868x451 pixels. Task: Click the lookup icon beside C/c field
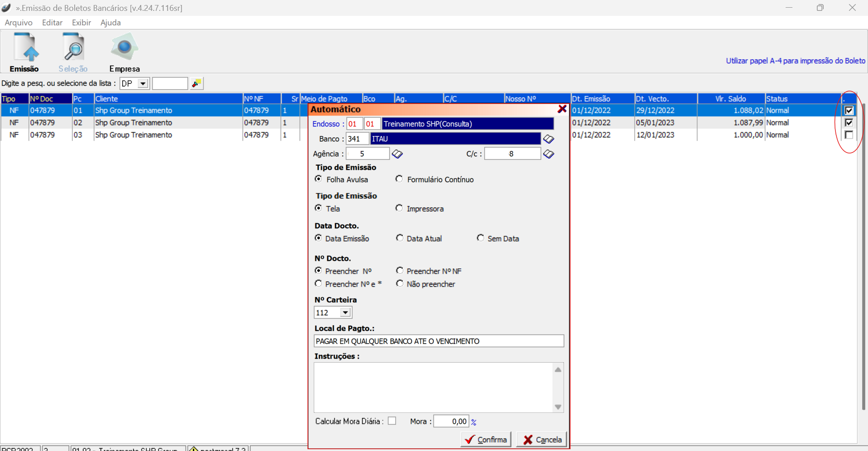(548, 154)
